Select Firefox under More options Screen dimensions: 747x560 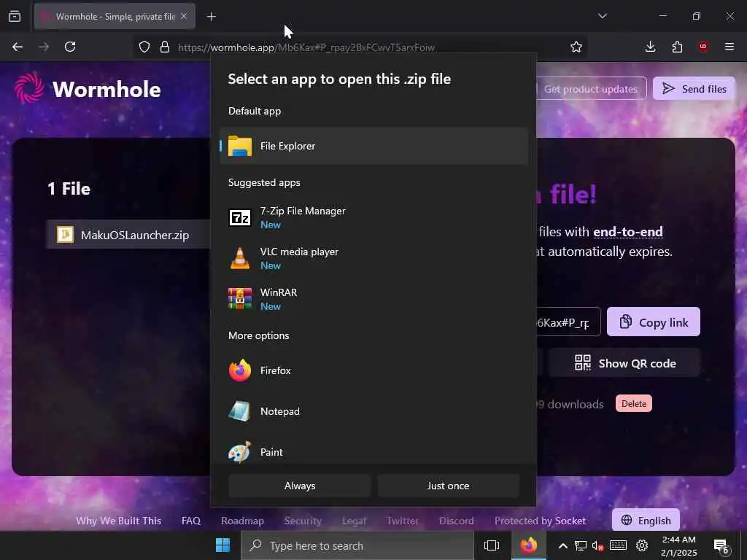coord(374,370)
